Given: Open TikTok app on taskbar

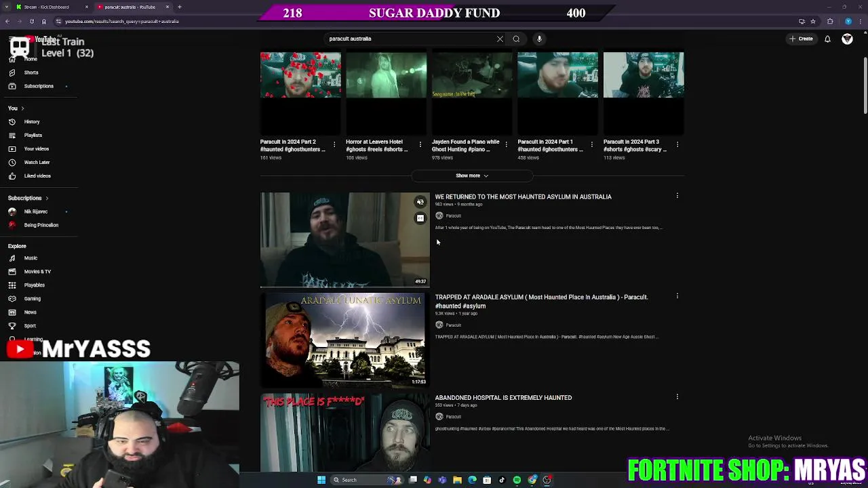Looking at the screenshot, I should [502, 480].
